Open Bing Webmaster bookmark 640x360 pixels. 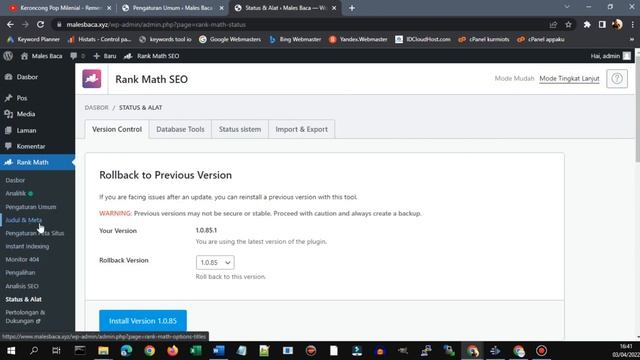[x=295, y=40]
